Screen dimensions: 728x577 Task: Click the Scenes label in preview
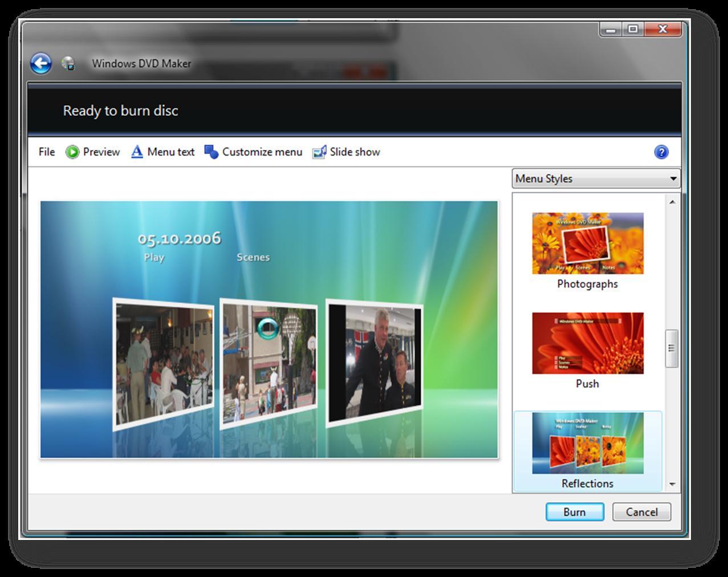253,258
